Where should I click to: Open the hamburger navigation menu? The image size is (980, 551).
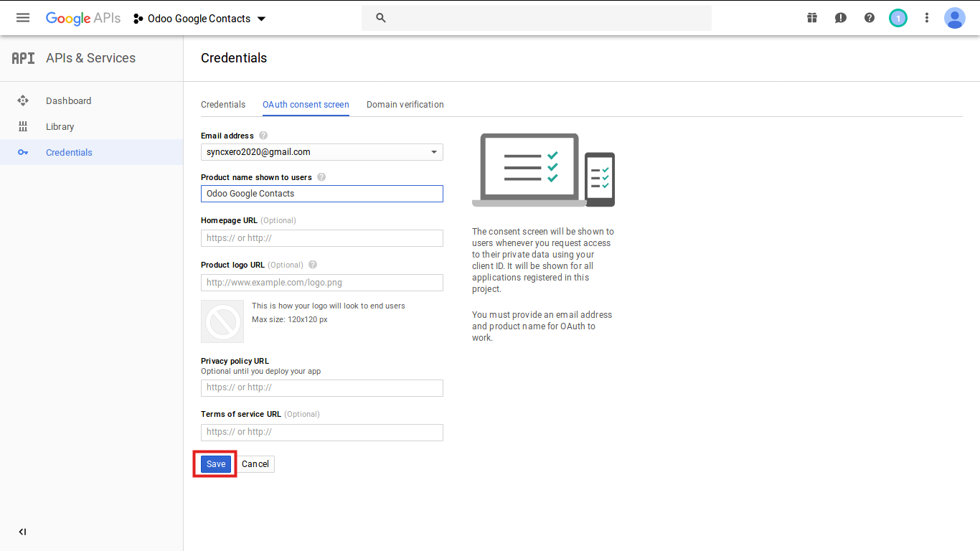point(23,18)
